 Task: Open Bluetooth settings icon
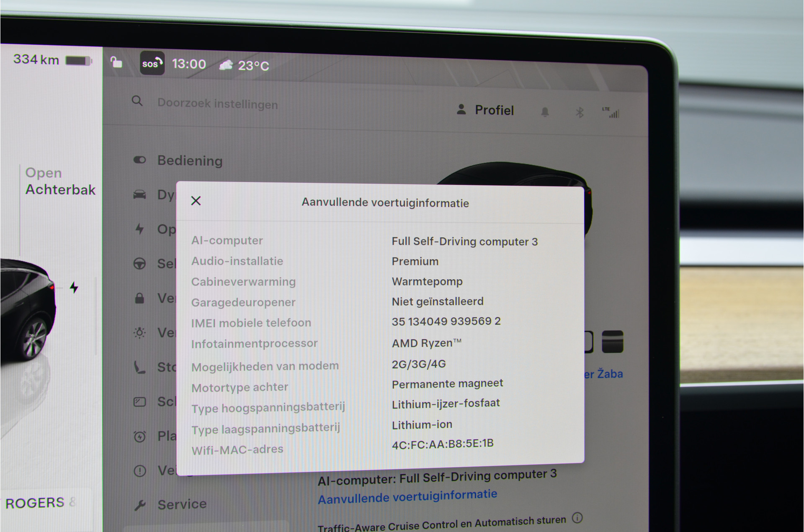[x=580, y=112]
